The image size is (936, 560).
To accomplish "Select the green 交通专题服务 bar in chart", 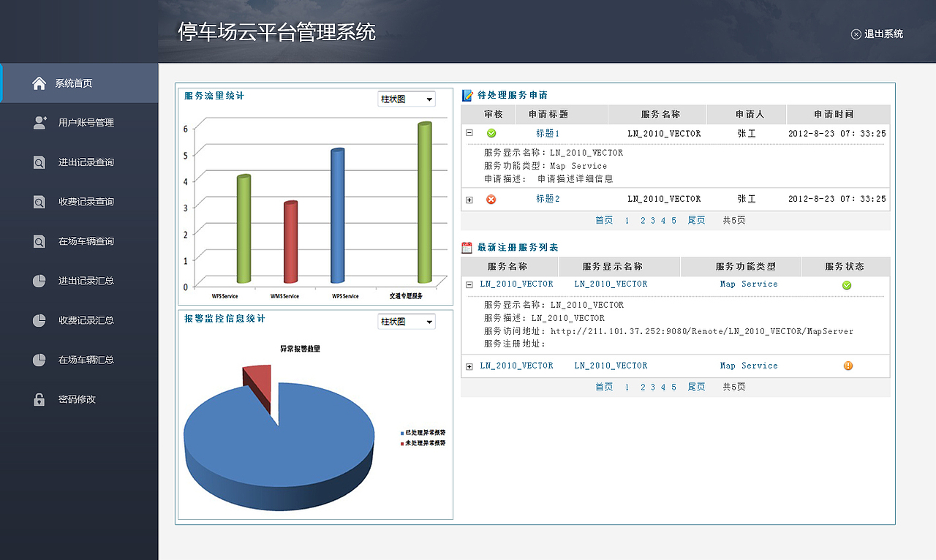I will pyautogui.click(x=425, y=203).
